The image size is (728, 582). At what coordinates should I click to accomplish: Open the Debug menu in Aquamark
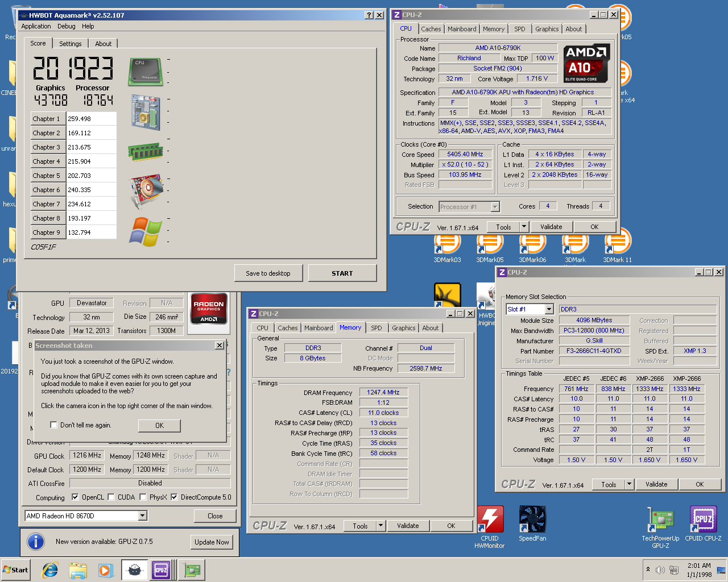tap(66, 26)
